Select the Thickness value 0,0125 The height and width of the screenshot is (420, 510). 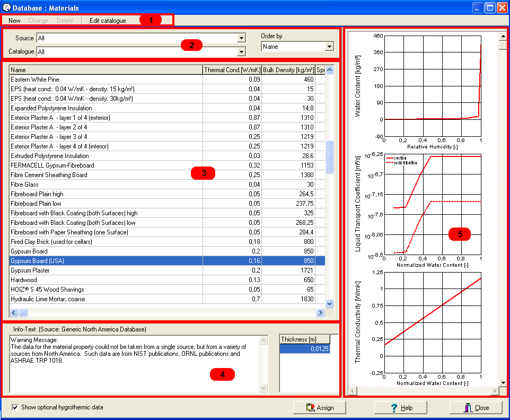pyautogui.click(x=305, y=349)
